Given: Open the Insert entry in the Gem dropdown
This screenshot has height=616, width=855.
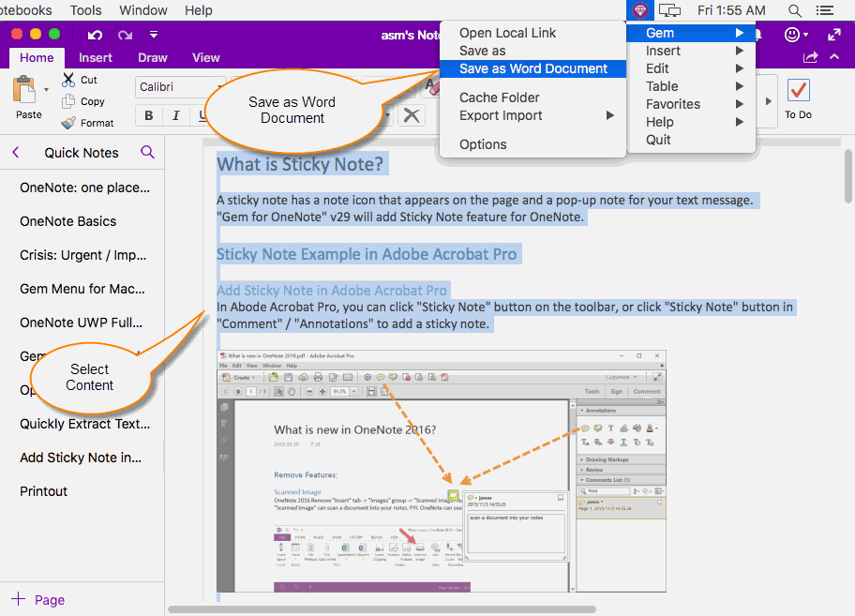Looking at the screenshot, I should (692, 51).
